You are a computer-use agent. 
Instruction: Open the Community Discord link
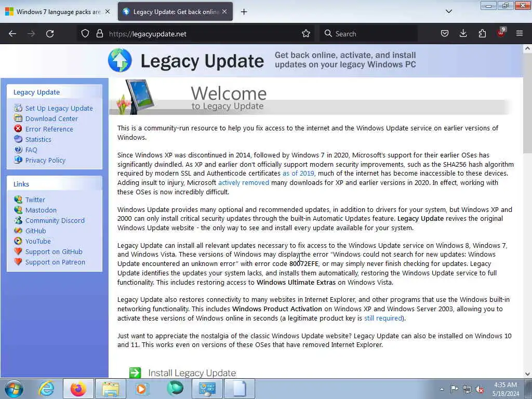[55, 220]
